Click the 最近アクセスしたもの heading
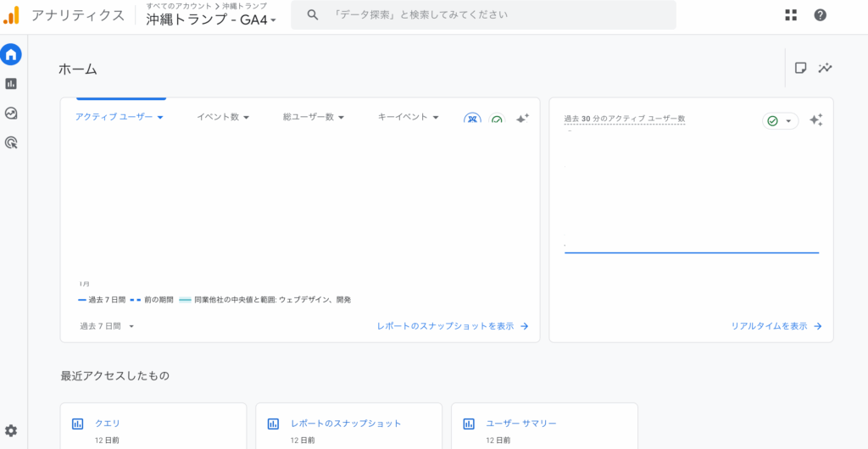 click(115, 376)
